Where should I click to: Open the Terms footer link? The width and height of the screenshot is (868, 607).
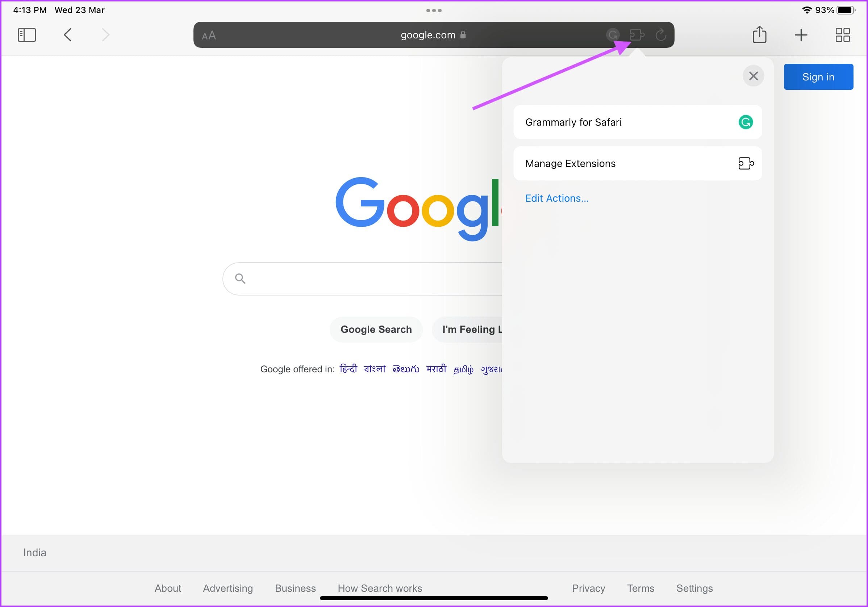tap(640, 588)
